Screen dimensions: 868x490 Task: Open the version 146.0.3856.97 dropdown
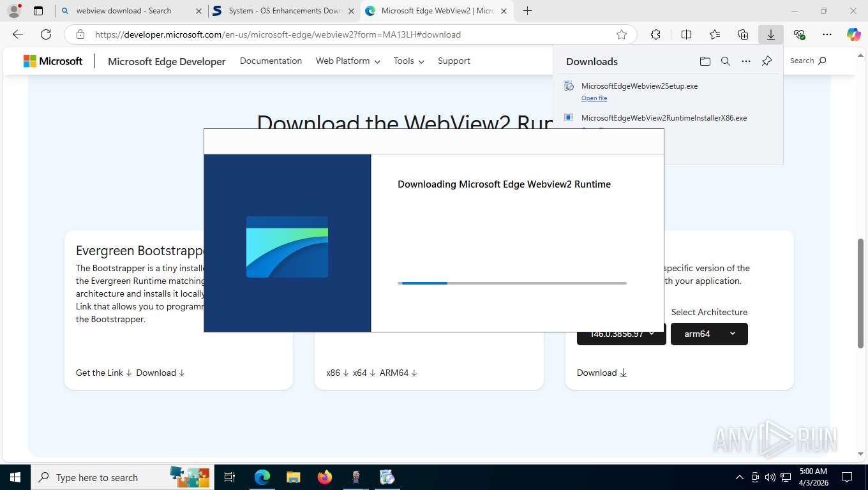(x=622, y=334)
